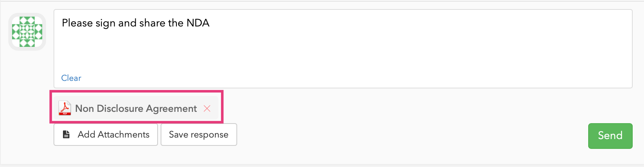Open the Non Disclosure Agreement file name
The width and height of the screenshot is (644, 167).
point(136,108)
